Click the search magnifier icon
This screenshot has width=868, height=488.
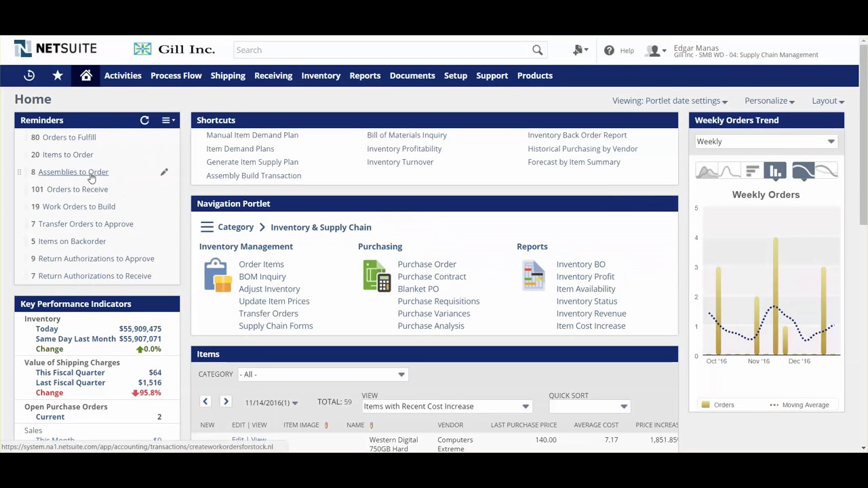537,49
